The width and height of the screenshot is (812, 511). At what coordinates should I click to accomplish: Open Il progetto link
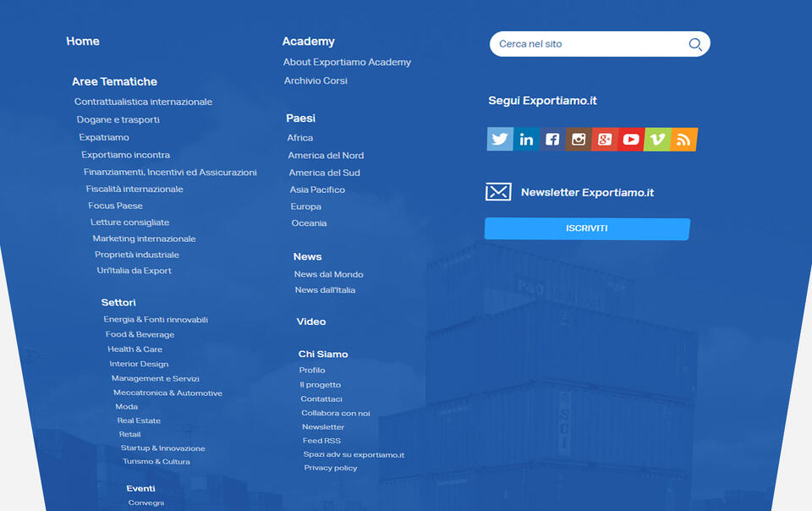[x=321, y=385]
